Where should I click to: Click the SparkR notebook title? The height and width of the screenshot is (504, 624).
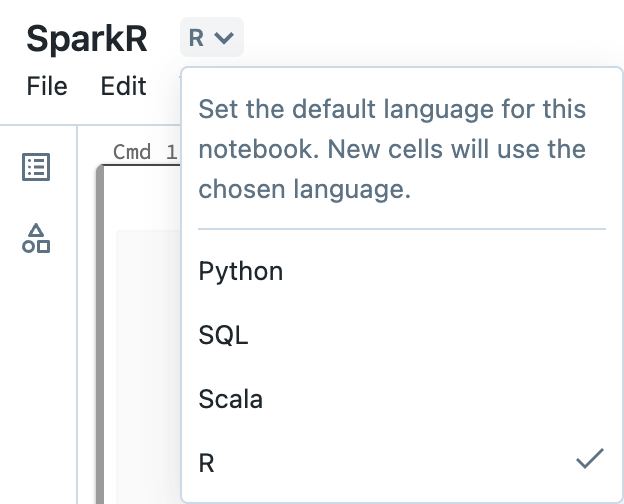(87, 38)
